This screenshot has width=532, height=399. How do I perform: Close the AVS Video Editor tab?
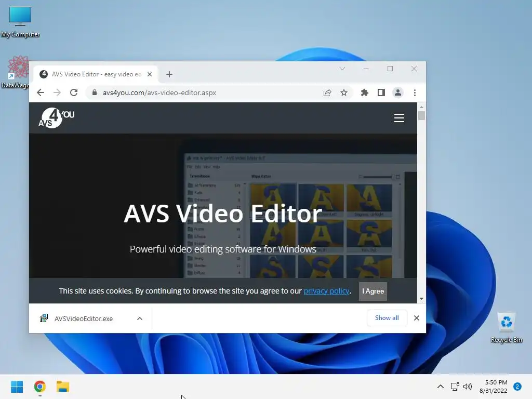(x=149, y=74)
